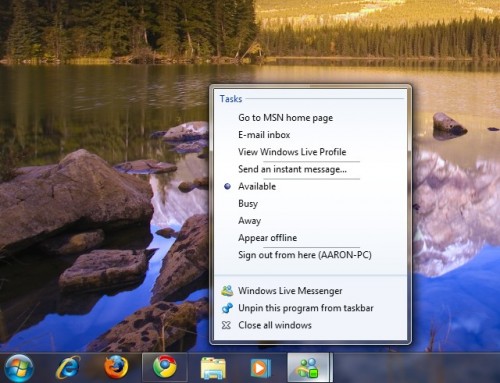Open the Windows Start orb
Screen dimensions: 500x383
click(x=18, y=368)
